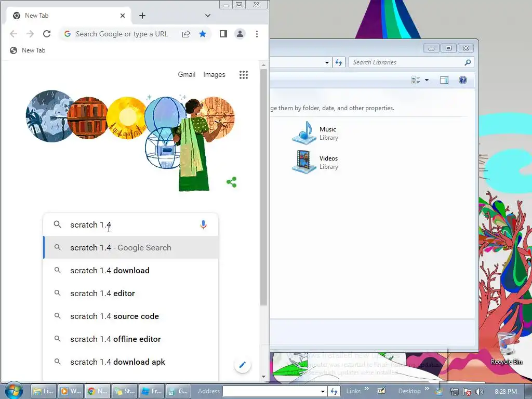Click the taskbar clock showing 8:28 PM
The height and width of the screenshot is (399, 532).
click(506, 392)
